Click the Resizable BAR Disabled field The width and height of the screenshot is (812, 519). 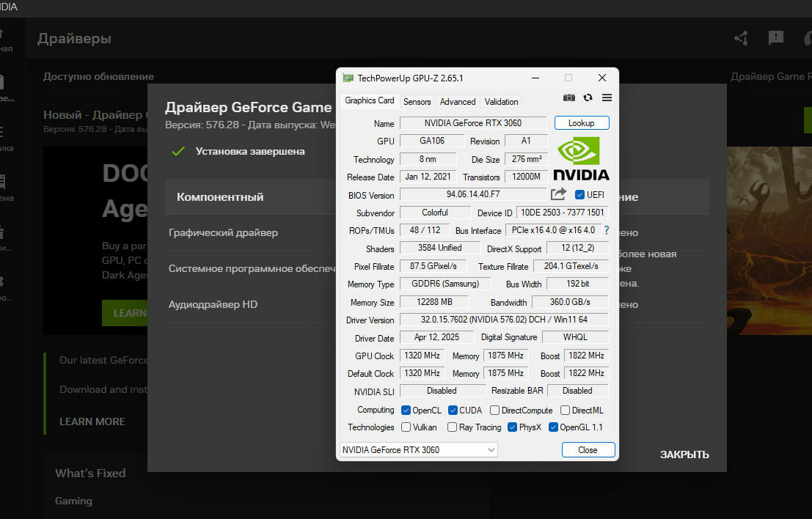tap(577, 391)
